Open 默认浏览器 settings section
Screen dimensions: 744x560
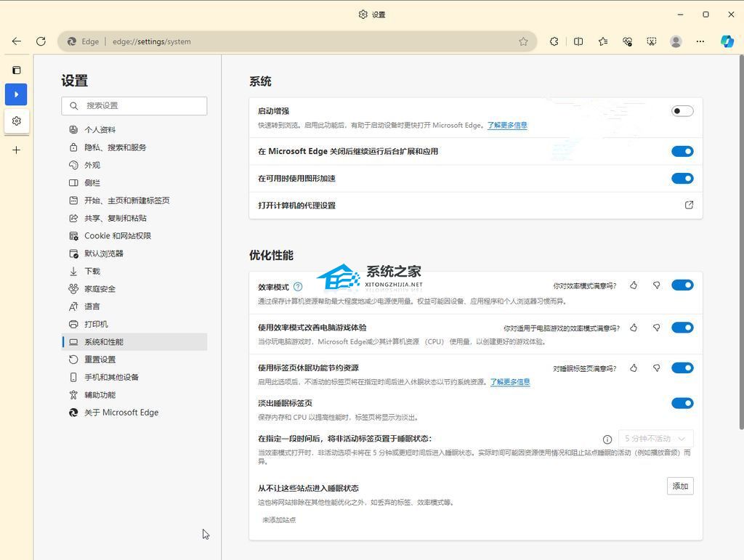pyautogui.click(x=134, y=253)
